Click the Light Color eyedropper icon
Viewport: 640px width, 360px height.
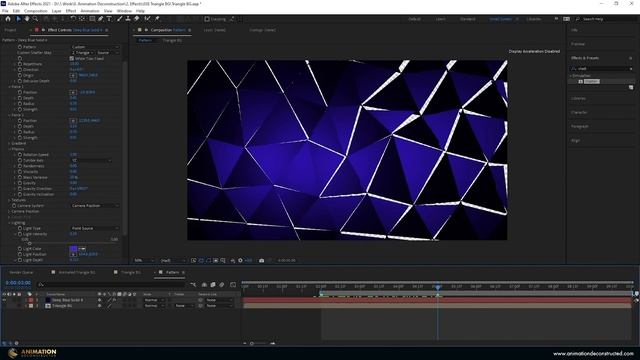82,249
